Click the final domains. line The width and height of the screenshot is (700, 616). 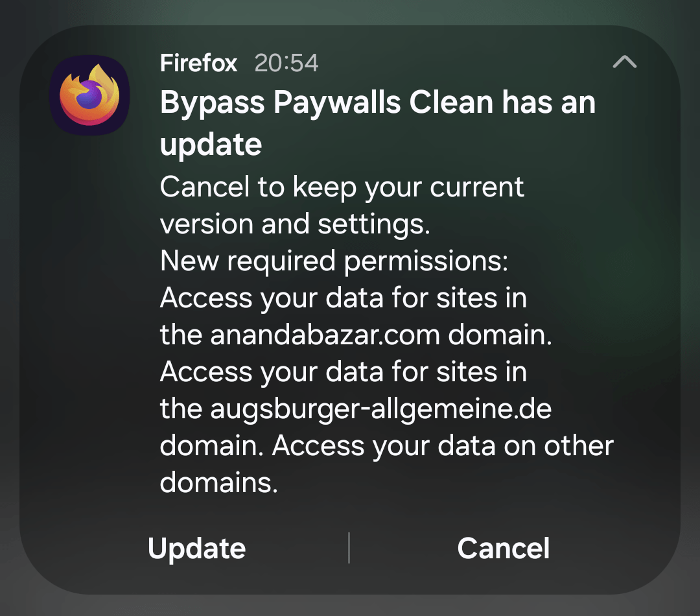point(219,483)
